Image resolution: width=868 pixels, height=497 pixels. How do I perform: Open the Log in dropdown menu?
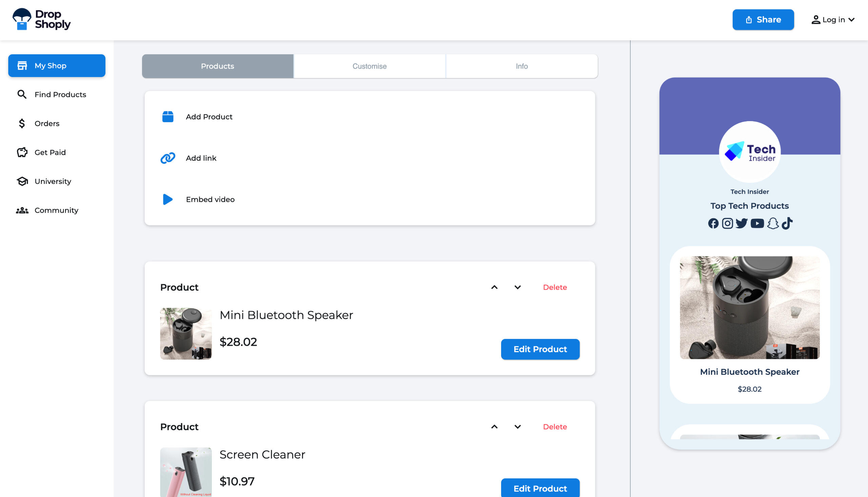[x=833, y=20]
